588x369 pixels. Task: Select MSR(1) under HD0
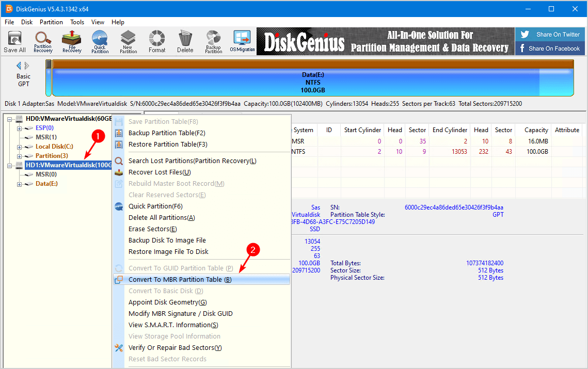(46, 137)
